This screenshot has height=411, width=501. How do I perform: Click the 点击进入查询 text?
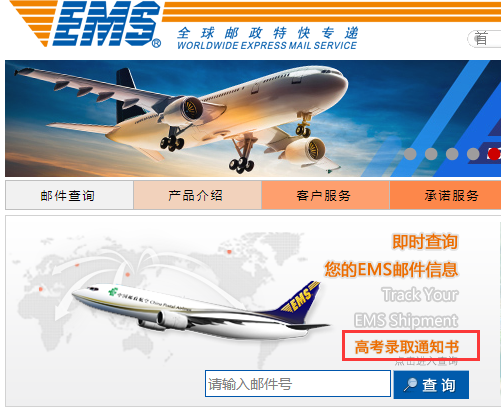pyautogui.click(x=426, y=361)
